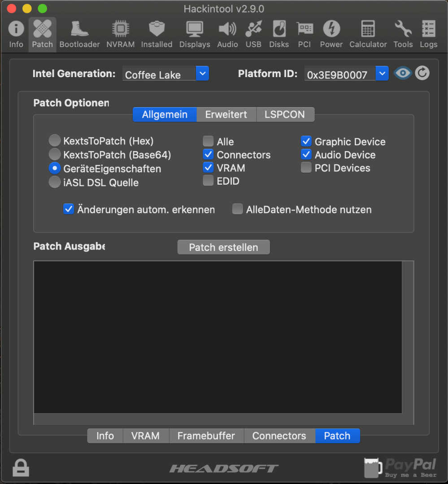Select KextsToPatch (Hex) radio button
This screenshot has width=448, height=484.
coord(55,140)
